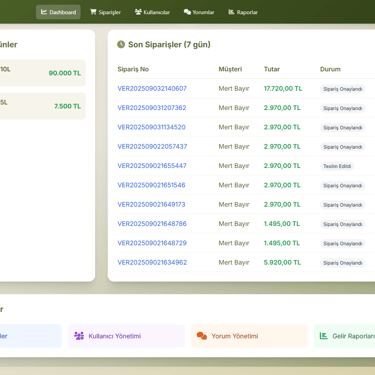The image size is (375, 375).
Task: Click the Teslim Edildi status badge
Action: pyautogui.click(x=337, y=166)
